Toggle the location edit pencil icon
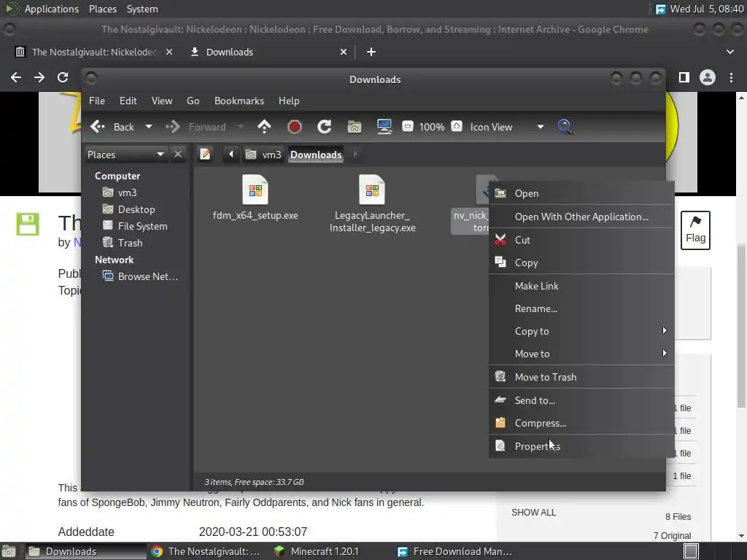The height and width of the screenshot is (560, 747). pos(205,155)
